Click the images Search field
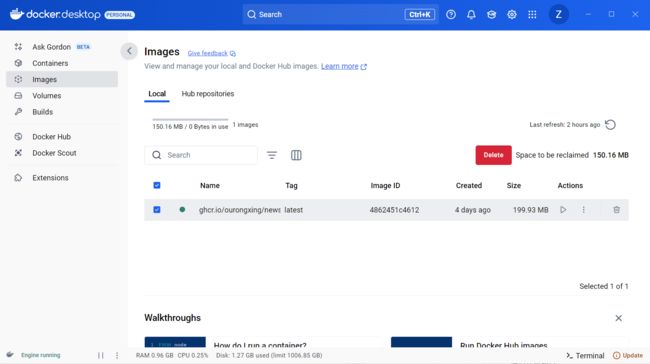Image resolution: width=650 pixels, height=364 pixels. pyautogui.click(x=201, y=155)
